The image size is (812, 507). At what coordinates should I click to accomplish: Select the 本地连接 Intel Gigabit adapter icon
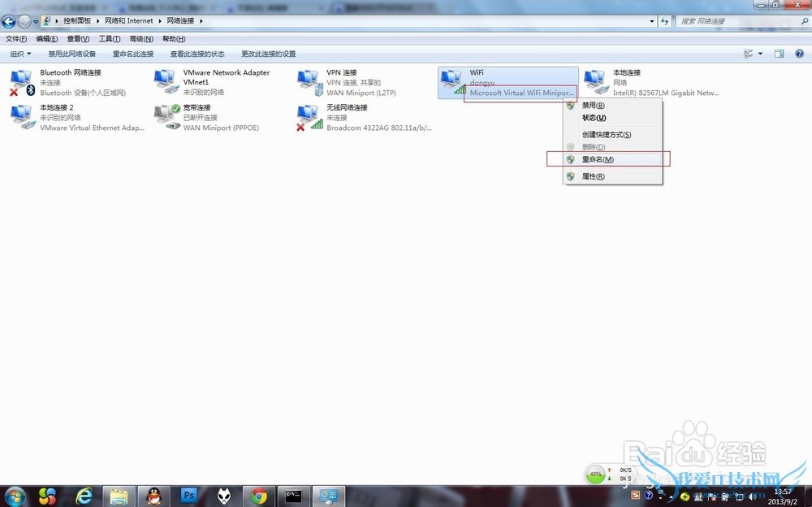pos(597,82)
